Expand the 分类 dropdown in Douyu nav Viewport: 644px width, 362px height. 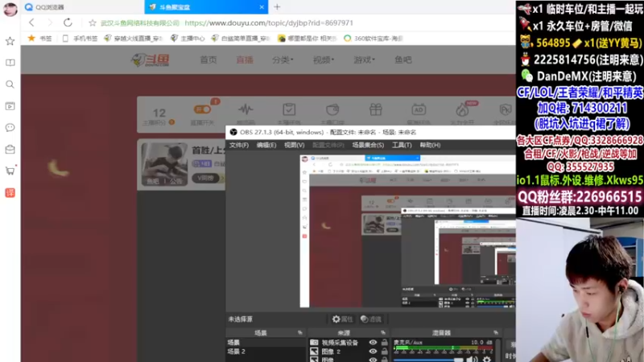[283, 60]
